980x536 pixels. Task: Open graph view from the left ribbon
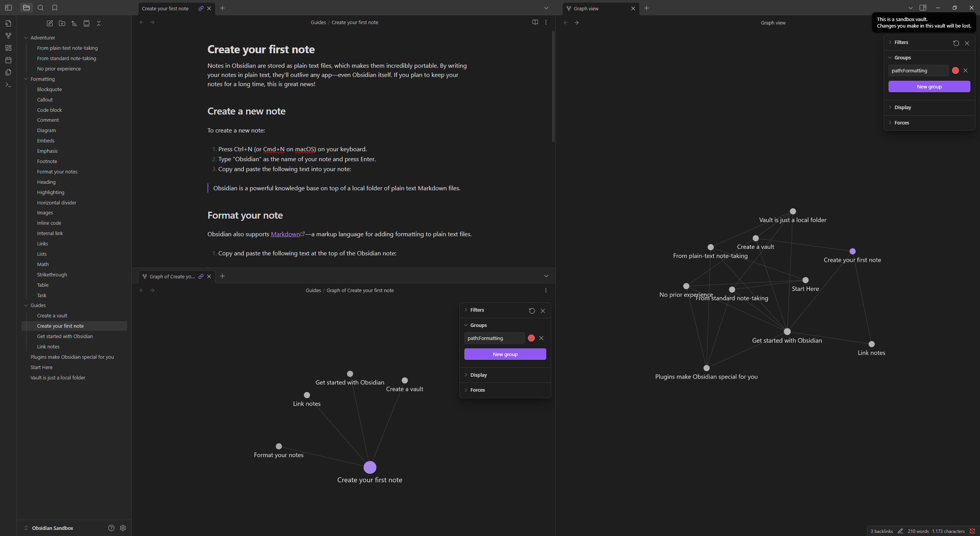(x=8, y=35)
